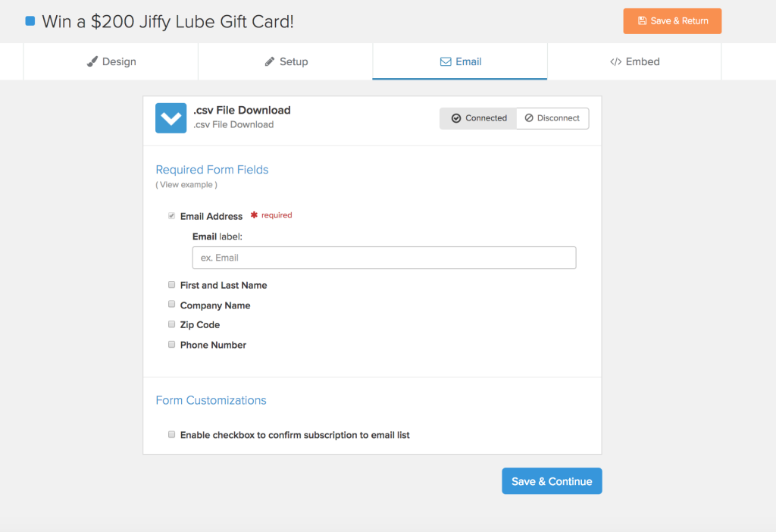Check the Company Name field option
776x532 pixels.
click(x=172, y=304)
